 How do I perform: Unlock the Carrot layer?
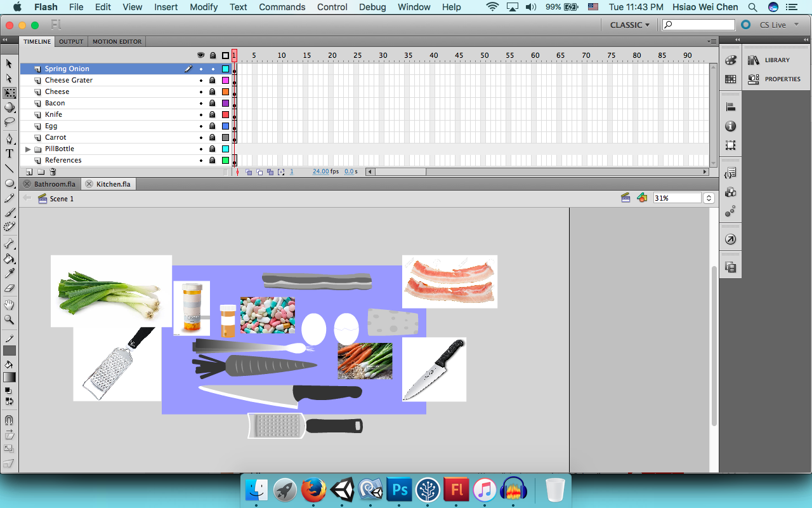point(213,138)
